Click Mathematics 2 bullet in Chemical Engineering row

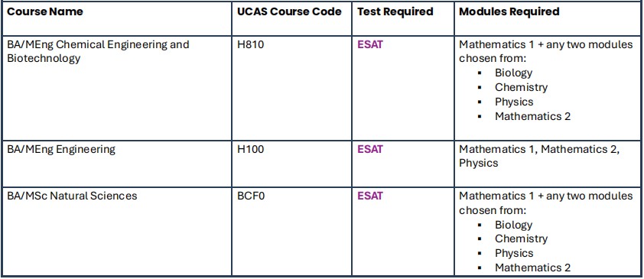click(x=532, y=116)
